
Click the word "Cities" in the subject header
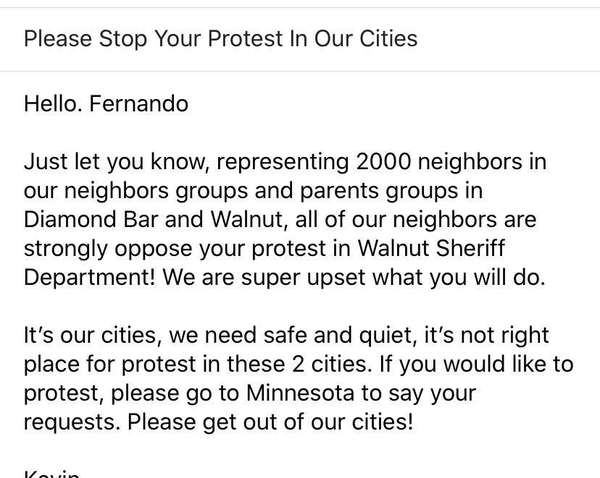tap(388, 39)
